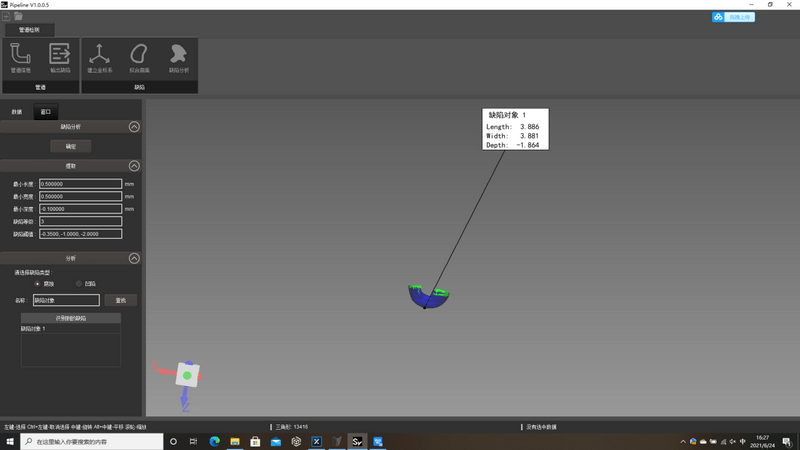Switch to the 数据 tab
Image resolution: width=800 pixels, height=450 pixels.
coord(16,111)
